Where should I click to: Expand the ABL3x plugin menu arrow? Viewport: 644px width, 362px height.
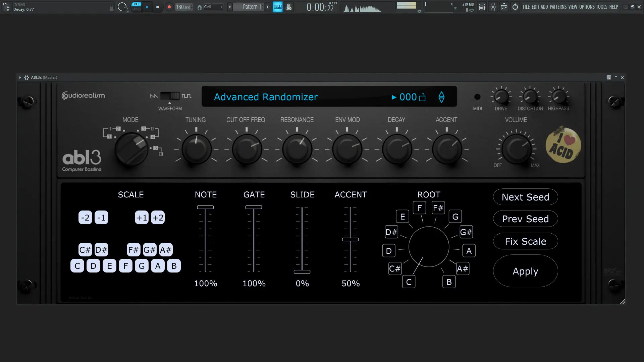(x=20, y=77)
